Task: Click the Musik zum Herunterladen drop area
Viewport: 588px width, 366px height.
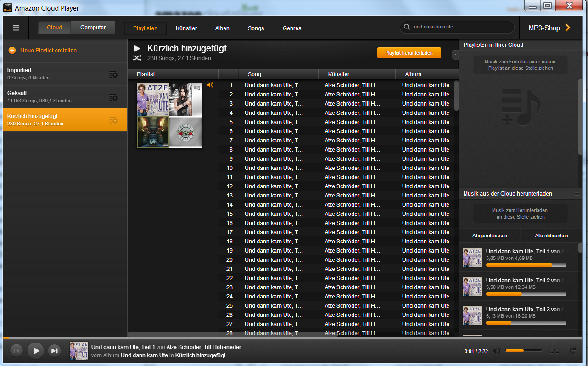Action: 521,214
